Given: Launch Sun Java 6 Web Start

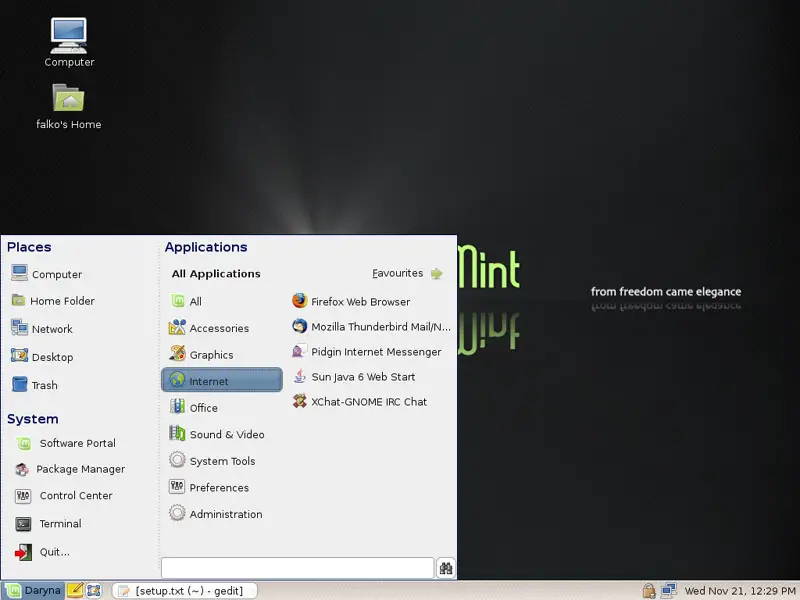Looking at the screenshot, I should pyautogui.click(x=354, y=376).
